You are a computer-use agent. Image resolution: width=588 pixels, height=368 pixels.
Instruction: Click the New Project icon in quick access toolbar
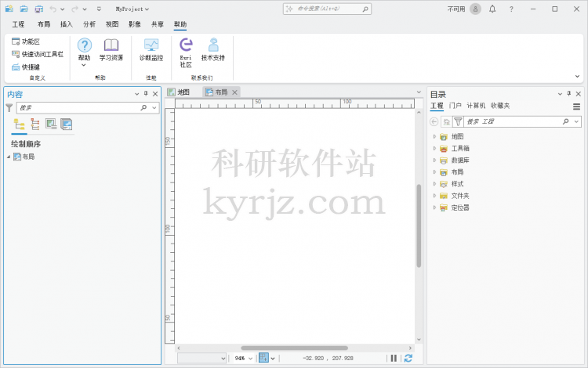(x=9, y=9)
